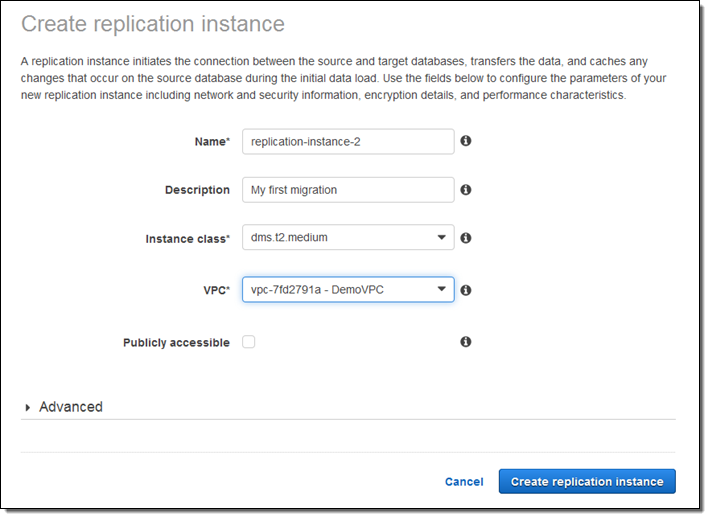Click the replication instance explanation paragraph
Viewport: 710px width, 519px height.
pyautogui.click(x=340, y=78)
